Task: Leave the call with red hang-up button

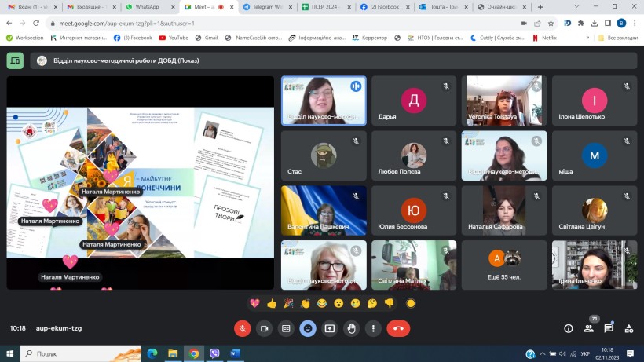Action: [x=398, y=328]
